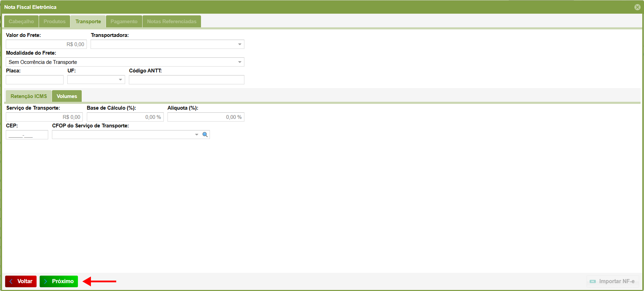Image resolution: width=644 pixels, height=291 pixels.
Task: Focus the Código ANTT text field
Action: [x=186, y=80]
